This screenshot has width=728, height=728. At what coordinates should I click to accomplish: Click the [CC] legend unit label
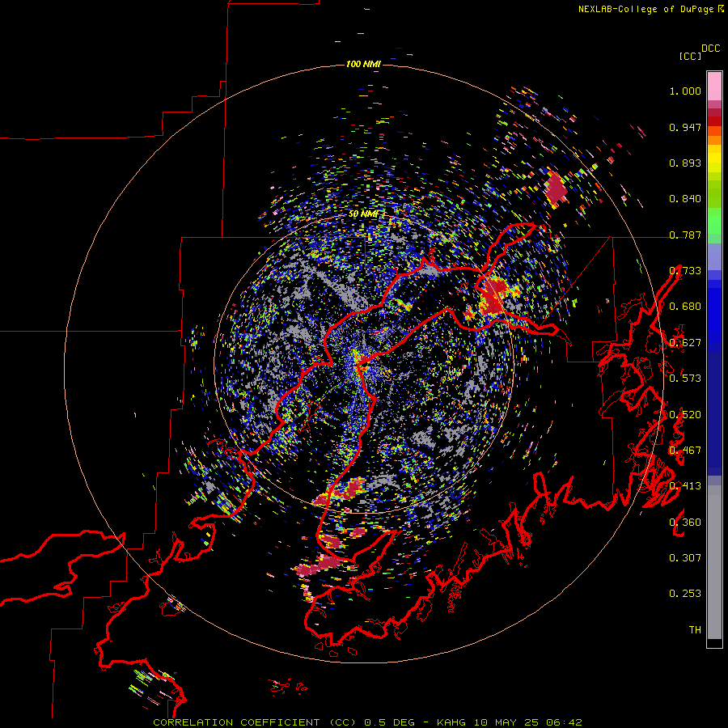(x=690, y=56)
